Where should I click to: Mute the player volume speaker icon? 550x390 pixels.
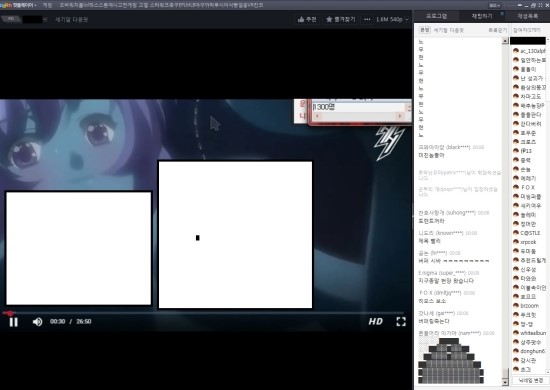tap(37, 322)
